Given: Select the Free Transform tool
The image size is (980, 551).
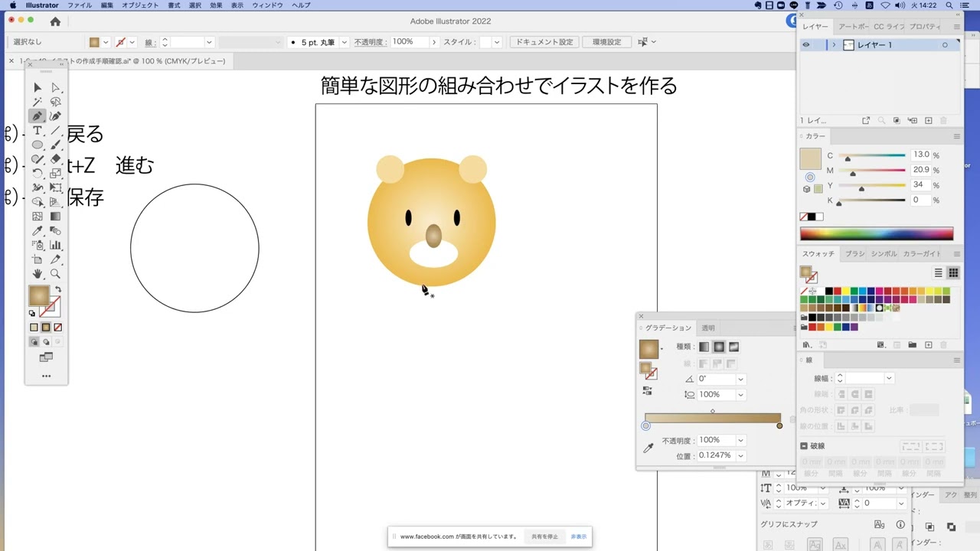Looking at the screenshot, I should (x=55, y=187).
